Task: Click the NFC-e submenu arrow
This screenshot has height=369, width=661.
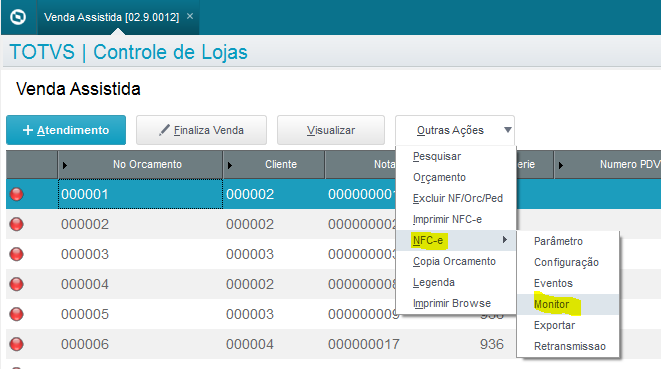Action: pyautogui.click(x=505, y=240)
